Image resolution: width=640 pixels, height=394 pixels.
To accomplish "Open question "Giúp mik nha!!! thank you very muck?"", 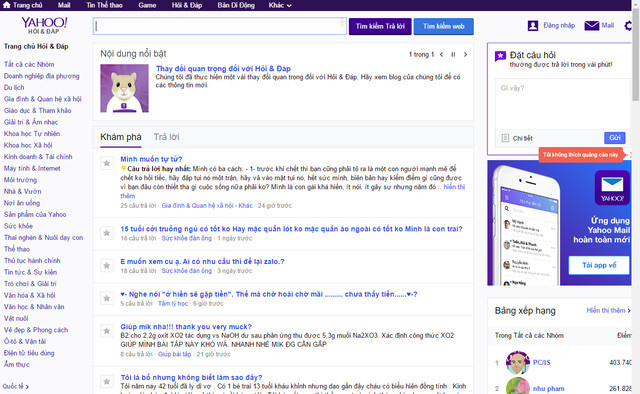I will click(186, 327).
